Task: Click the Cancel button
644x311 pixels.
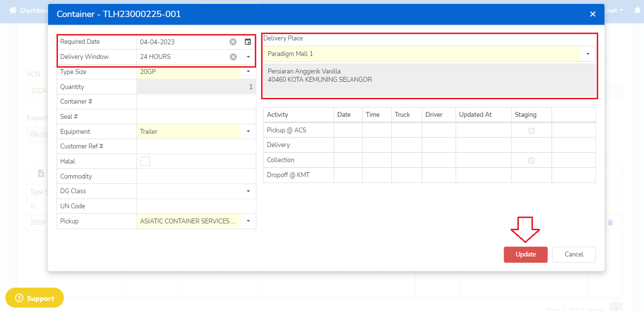Action: [x=573, y=254]
